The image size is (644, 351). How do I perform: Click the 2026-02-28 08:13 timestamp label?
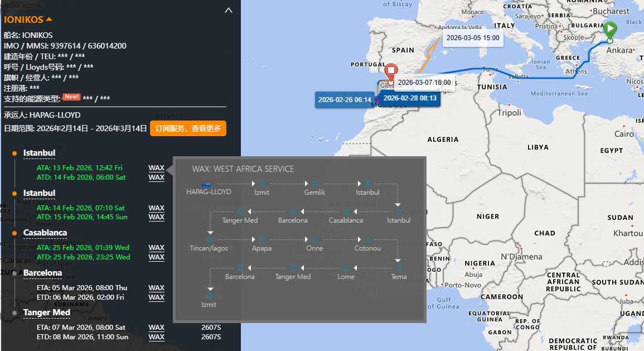pyautogui.click(x=410, y=98)
